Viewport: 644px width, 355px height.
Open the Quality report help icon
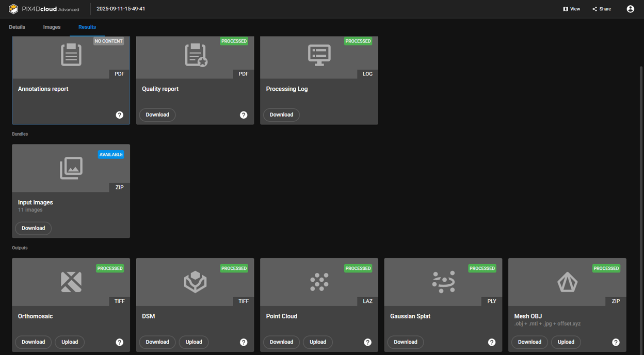click(x=244, y=115)
